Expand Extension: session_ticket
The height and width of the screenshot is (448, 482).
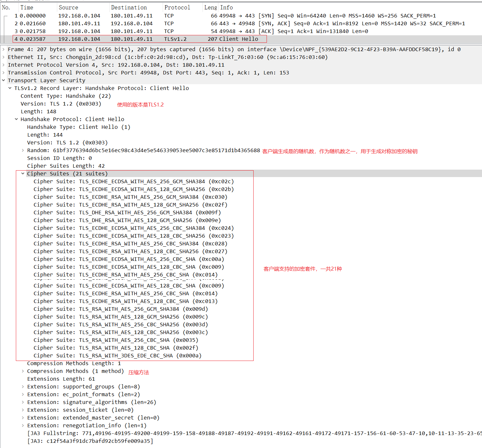point(23,410)
